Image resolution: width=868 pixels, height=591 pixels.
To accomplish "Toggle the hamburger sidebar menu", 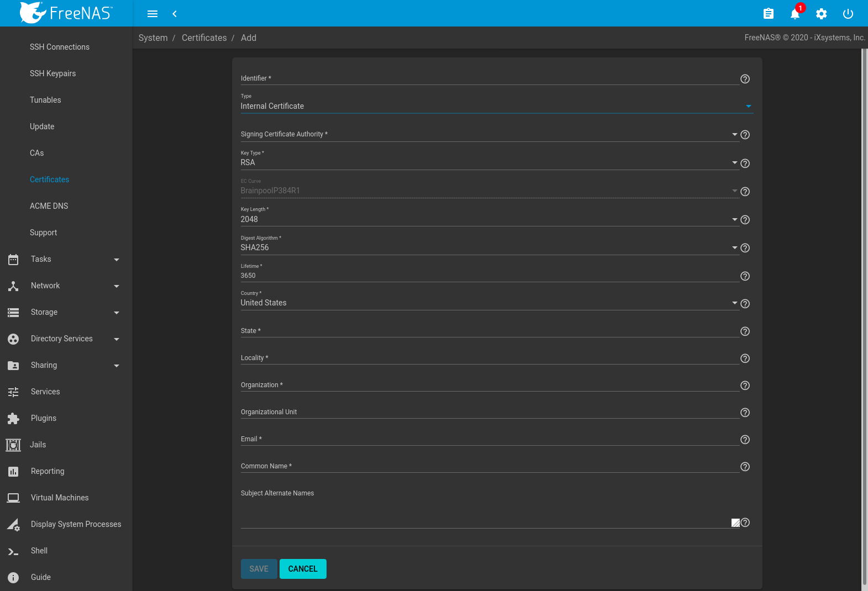I will tap(152, 14).
